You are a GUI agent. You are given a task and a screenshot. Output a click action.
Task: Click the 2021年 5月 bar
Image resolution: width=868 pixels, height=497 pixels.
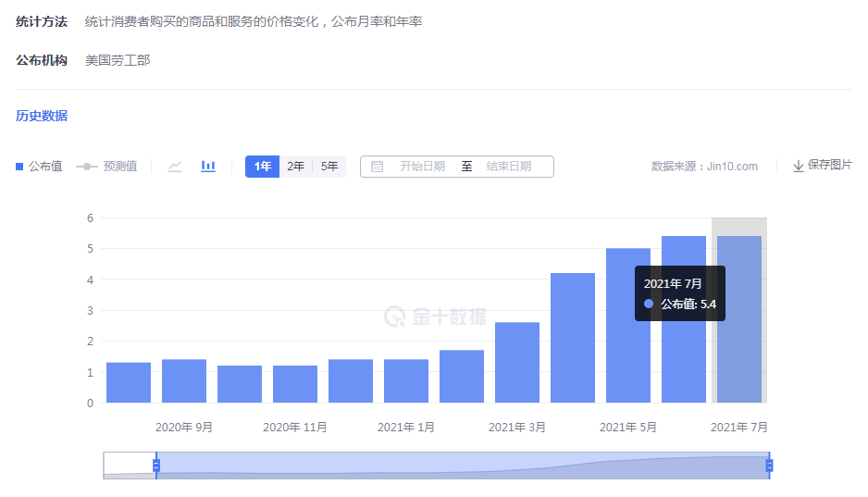628,326
